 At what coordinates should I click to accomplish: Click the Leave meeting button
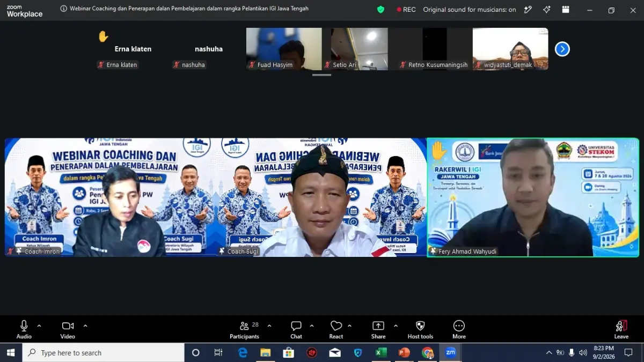click(x=621, y=329)
